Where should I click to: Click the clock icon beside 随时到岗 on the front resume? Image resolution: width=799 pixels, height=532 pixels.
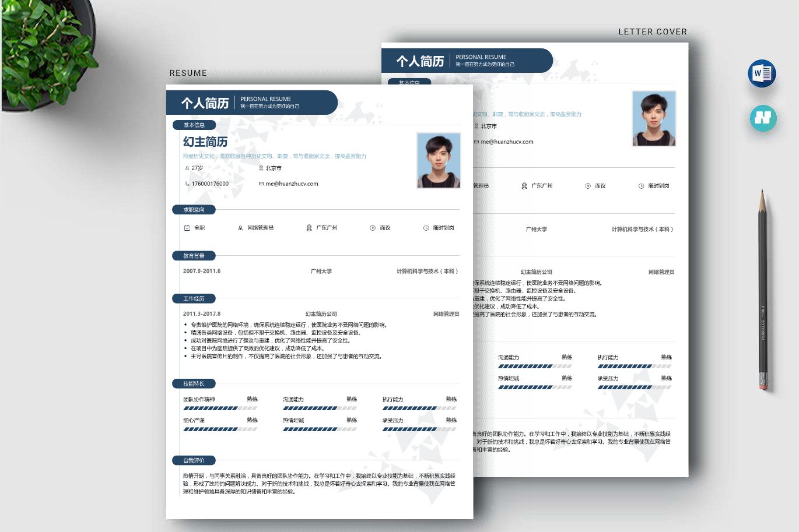pos(426,228)
